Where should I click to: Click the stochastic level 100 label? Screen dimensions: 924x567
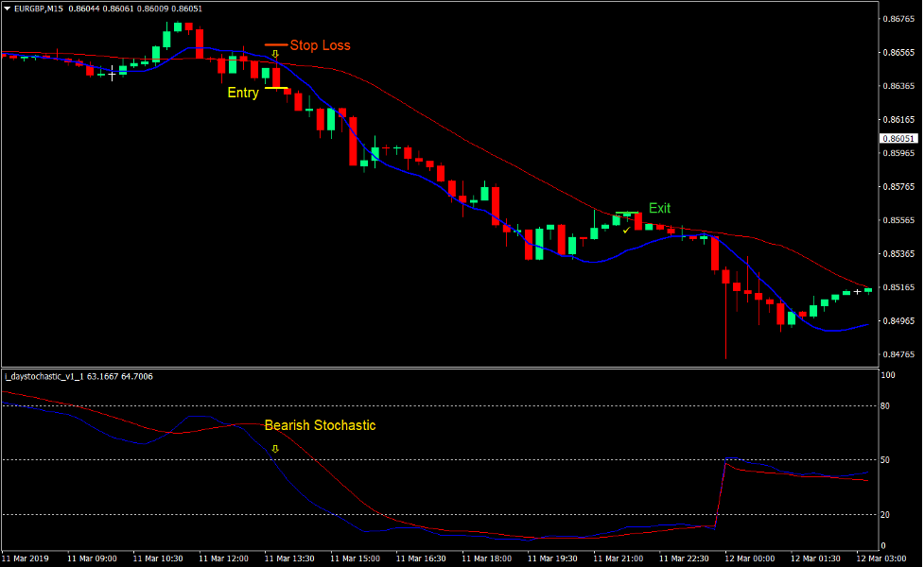coord(888,375)
